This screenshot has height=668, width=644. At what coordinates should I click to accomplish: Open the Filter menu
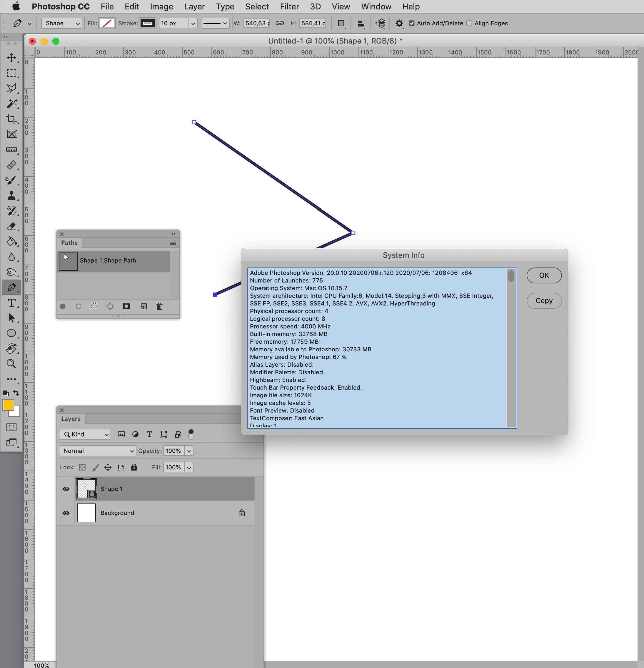pos(289,6)
